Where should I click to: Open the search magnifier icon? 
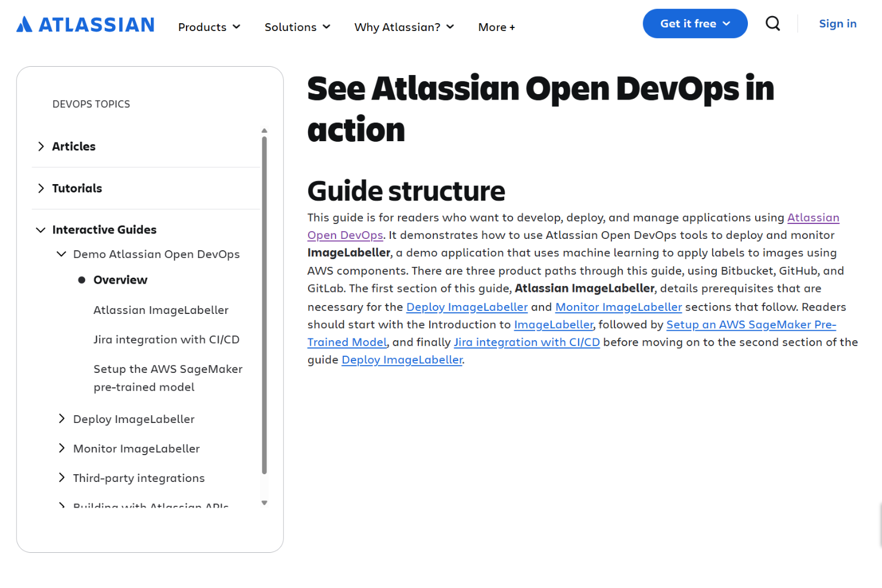click(772, 24)
